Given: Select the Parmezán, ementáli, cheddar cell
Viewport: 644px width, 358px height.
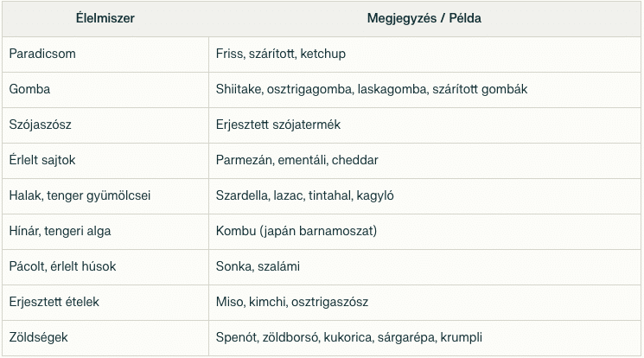Looking at the screenshot, I should pos(424,161).
